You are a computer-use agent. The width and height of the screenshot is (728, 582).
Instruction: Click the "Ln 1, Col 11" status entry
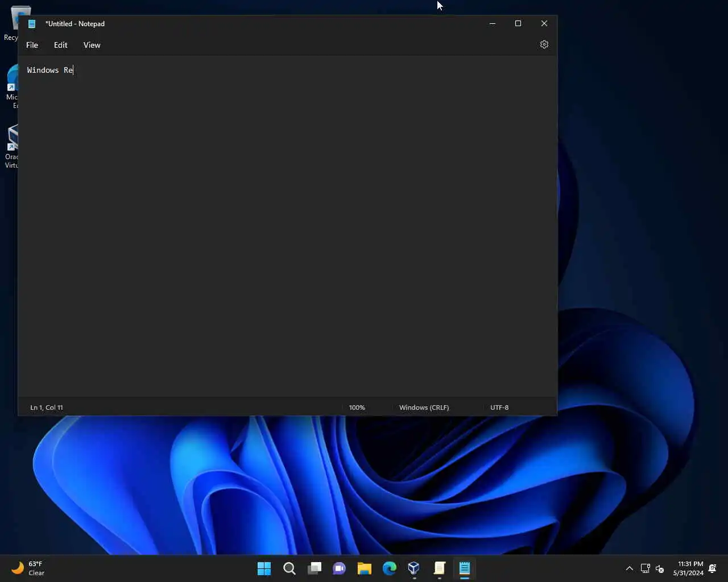click(x=47, y=408)
